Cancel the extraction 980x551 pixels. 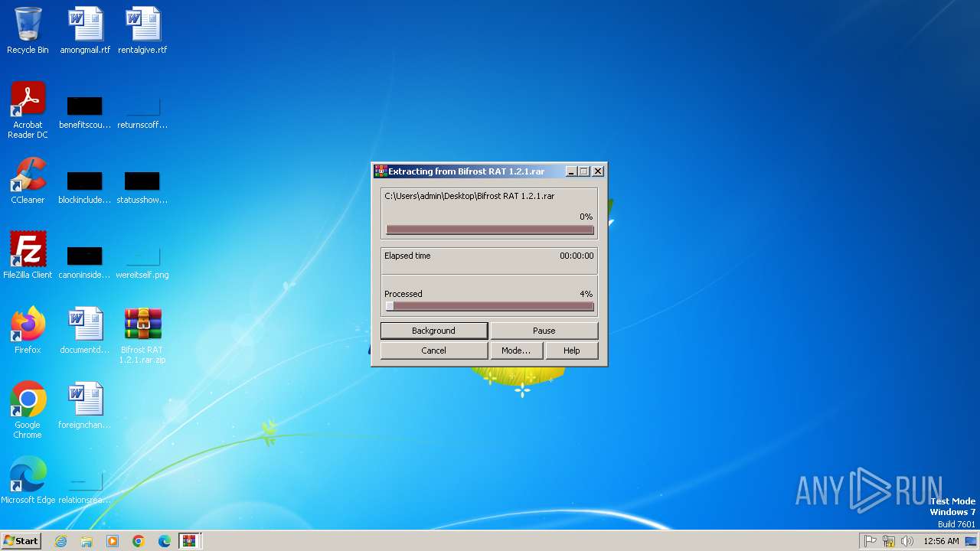pyautogui.click(x=433, y=350)
